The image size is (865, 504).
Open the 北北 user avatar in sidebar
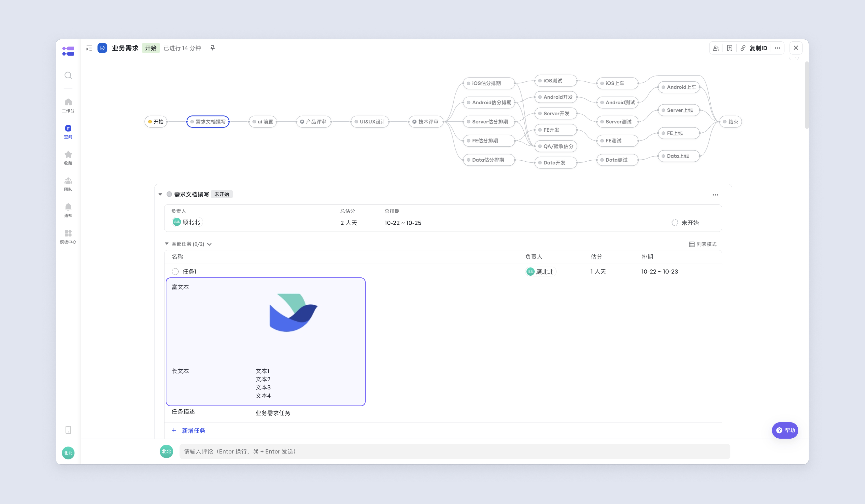(68, 453)
